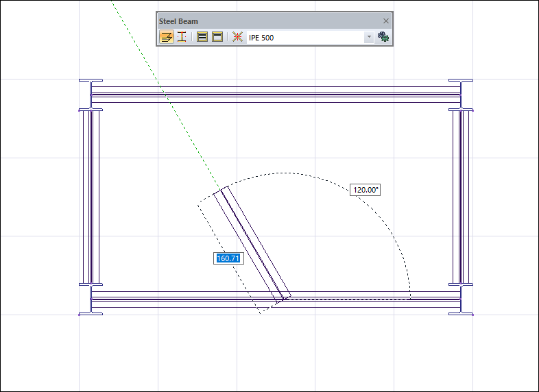Screen dimensions: 539x392
Task: Click the 160.71 length input box
Action: [x=228, y=258]
